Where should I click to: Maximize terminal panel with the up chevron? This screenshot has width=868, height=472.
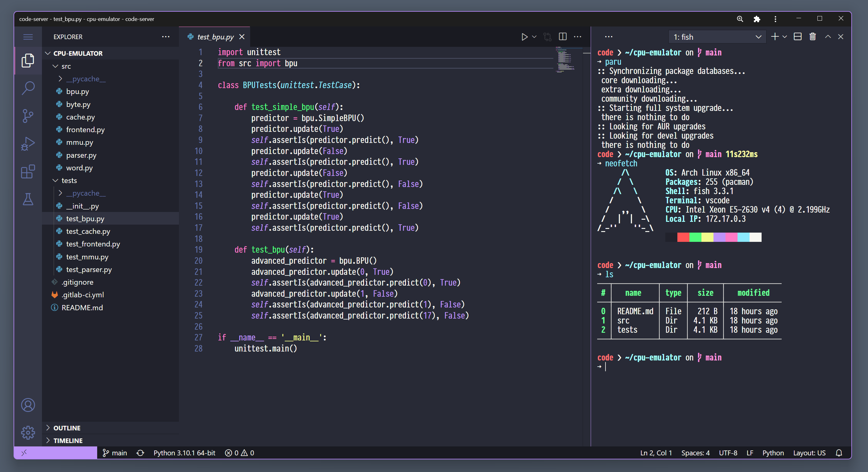(x=828, y=37)
